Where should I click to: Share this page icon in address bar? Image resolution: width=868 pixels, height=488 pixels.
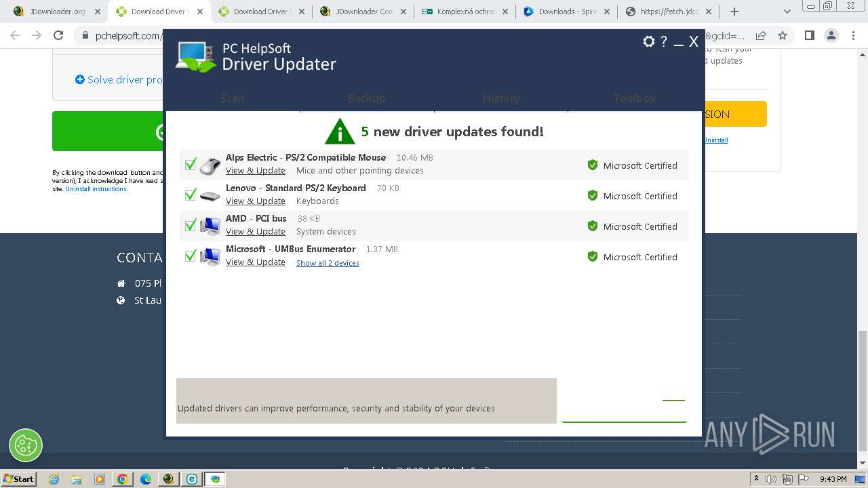[761, 36]
